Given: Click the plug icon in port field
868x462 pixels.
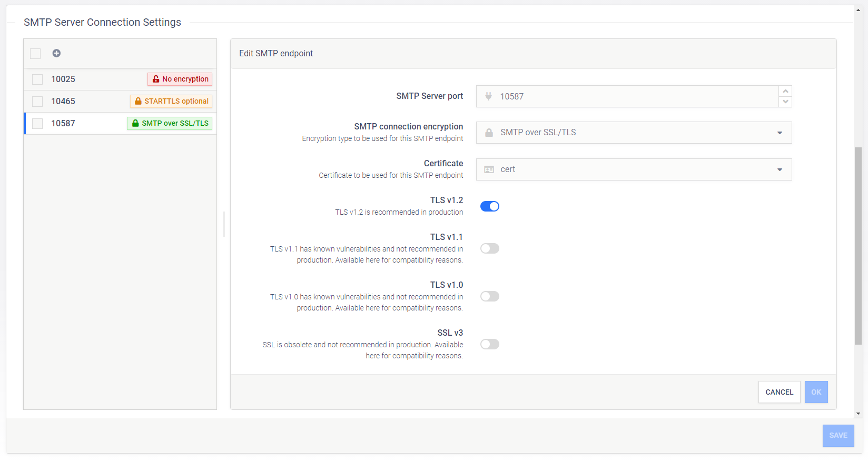Looking at the screenshot, I should click(x=488, y=96).
